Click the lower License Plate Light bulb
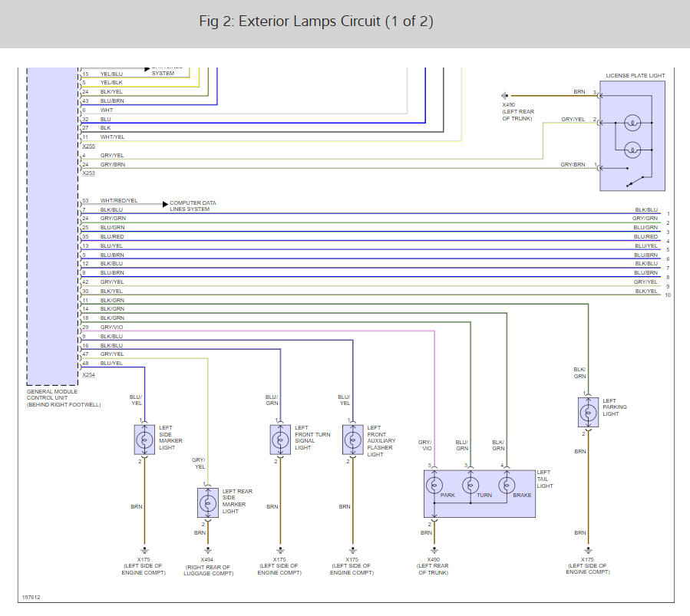Image resolution: width=690 pixels, height=616 pixels. tap(631, 148)
